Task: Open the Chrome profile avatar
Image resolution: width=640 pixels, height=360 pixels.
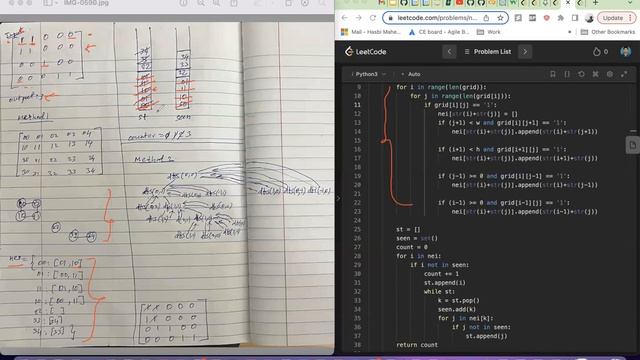Action: tap(589, 18)
